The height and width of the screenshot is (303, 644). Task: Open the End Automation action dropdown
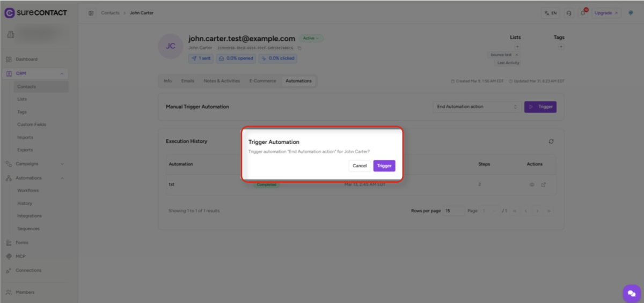click(x=477, y=107)
